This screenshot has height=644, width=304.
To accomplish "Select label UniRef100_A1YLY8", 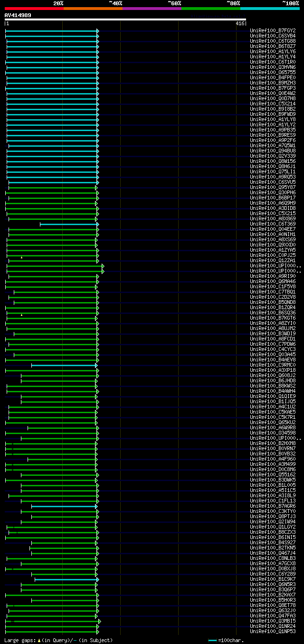I will point(273,120).
